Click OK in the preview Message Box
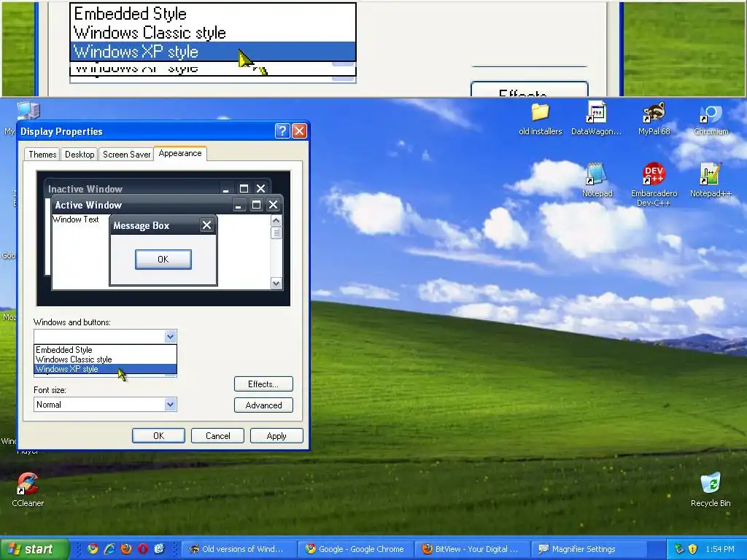Viewport: 747px width, 560px height. coord(163,259)
